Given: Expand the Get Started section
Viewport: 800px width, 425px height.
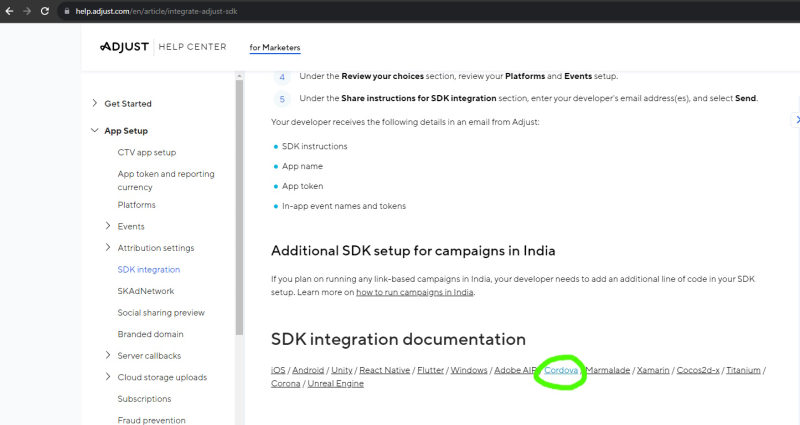Looking at the screenshot, I should tap(94, 103).
